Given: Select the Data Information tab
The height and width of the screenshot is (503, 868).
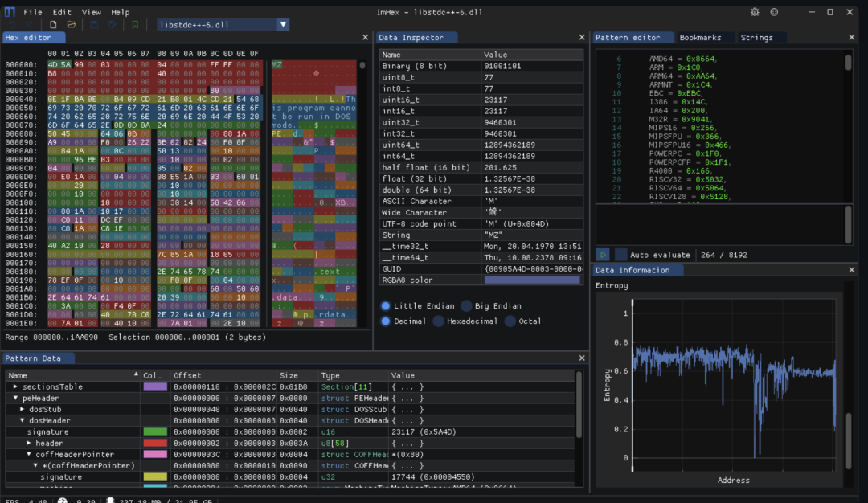Looking at the screenshot, I should click(x=638, y=270).
